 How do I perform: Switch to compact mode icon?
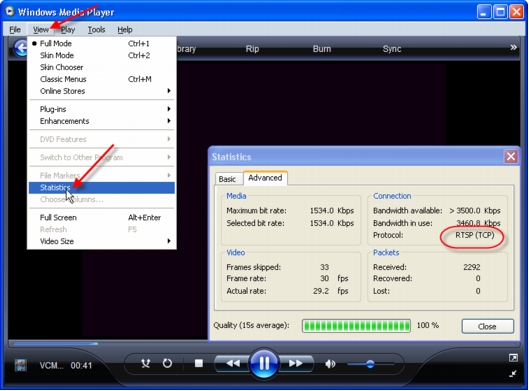tap(513, 373)
